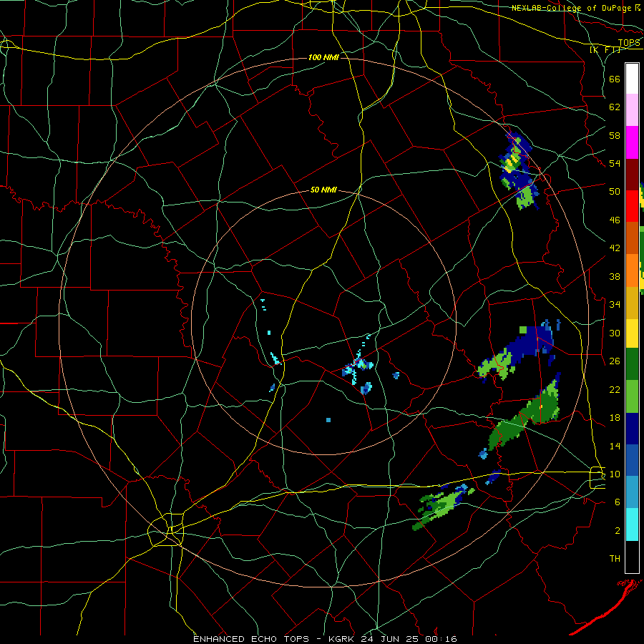The height and width of the screenshot is (644, 644).
Task: Select the black TH legend swatch
Action: pyautogui.click(x=632, y=557)
